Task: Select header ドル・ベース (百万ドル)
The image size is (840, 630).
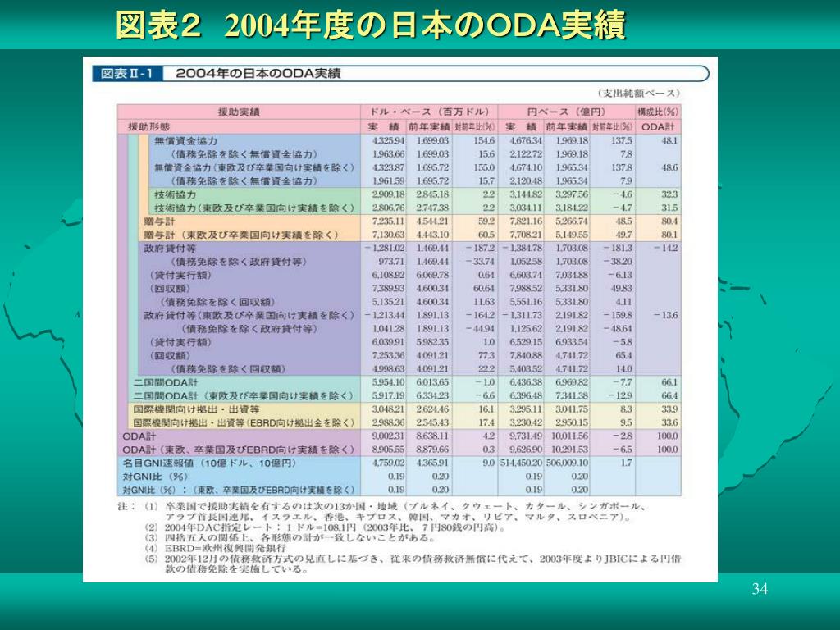Action: 429,112
